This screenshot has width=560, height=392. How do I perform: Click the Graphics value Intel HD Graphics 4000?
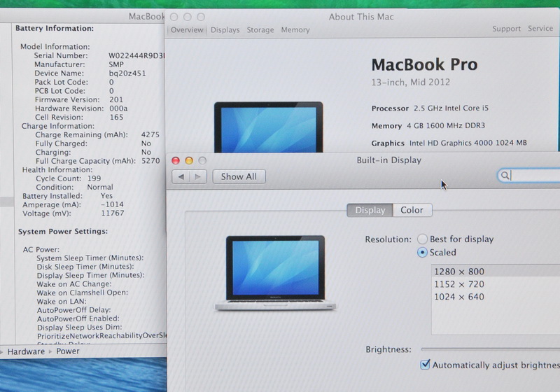[x=468, y=143]
